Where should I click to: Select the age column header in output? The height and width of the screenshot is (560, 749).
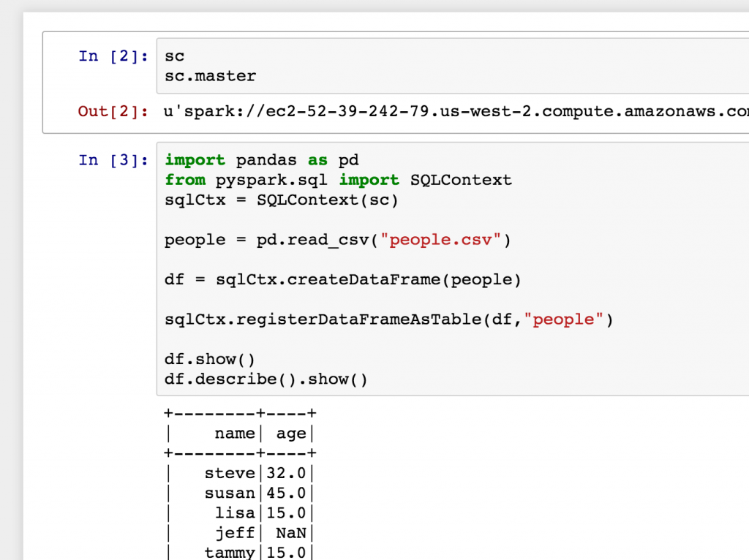coord(290,433)
